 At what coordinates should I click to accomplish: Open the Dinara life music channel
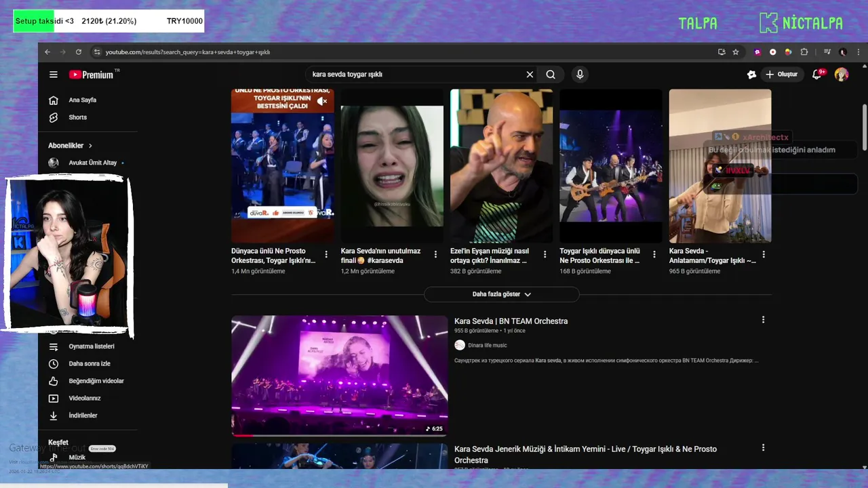point(487,346)
